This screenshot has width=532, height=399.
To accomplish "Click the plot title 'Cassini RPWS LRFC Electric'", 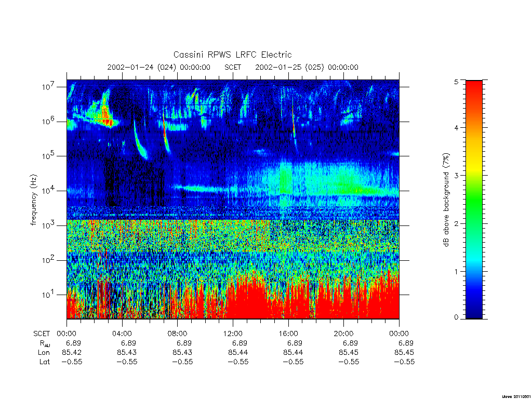I will (x=232, y=55).
